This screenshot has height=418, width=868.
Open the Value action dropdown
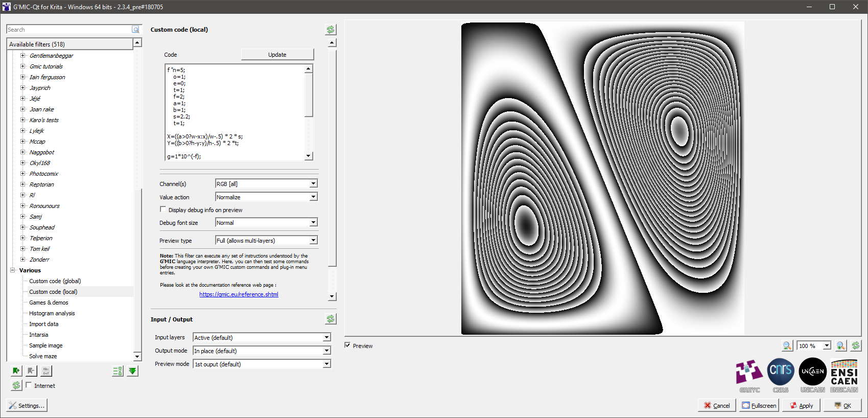(266, 197)
